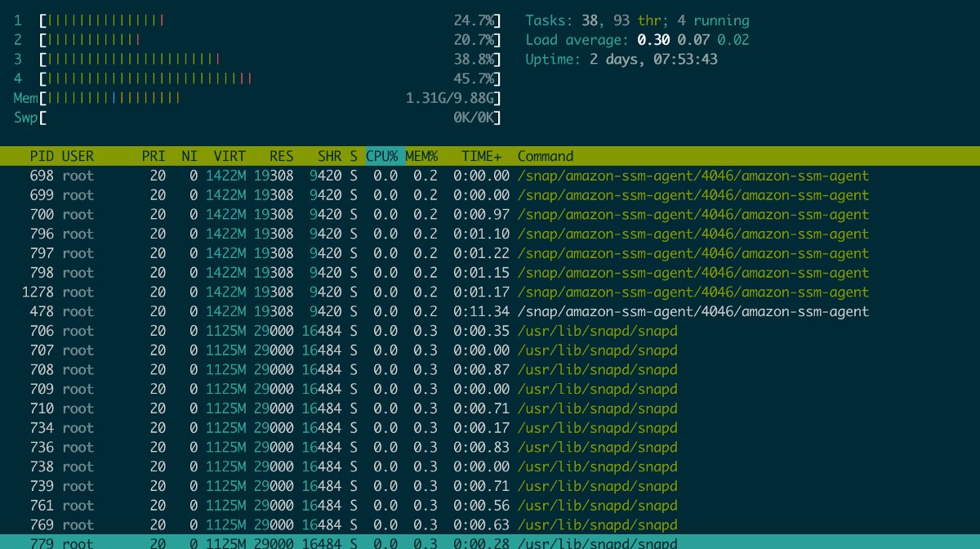Click the S (state) column header

coord(354,156)
